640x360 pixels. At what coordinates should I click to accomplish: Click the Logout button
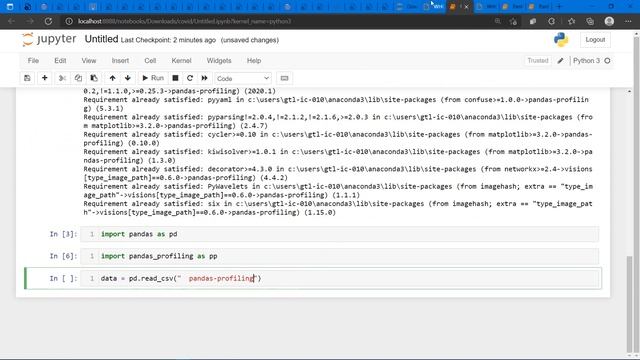tap(595, 40)
